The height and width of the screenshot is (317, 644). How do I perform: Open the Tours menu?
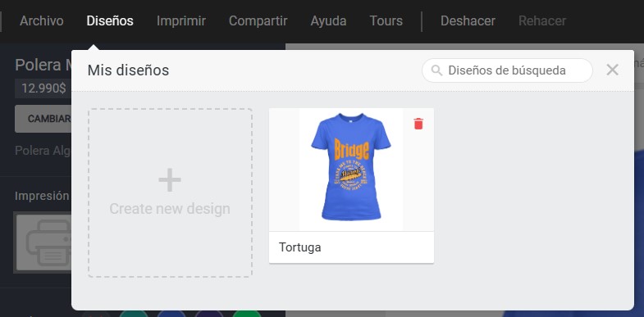point(386,21)
